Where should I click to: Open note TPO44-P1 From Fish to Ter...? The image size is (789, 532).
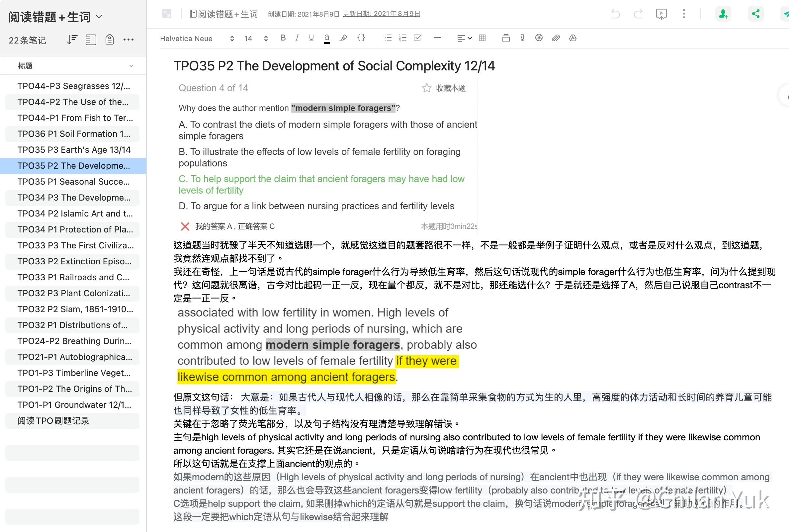click(x=73, y=118)
